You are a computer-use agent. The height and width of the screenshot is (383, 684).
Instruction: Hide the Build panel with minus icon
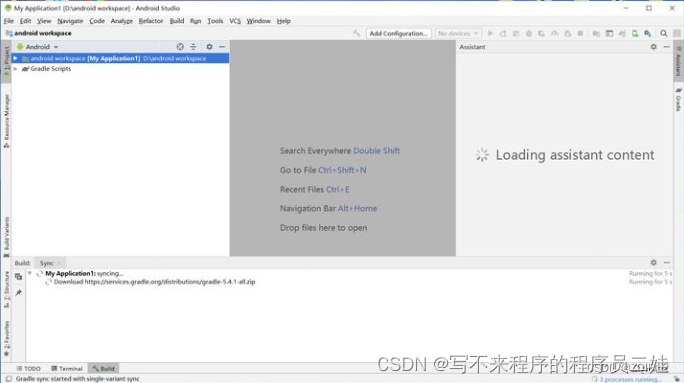click(x=667, y=263)
